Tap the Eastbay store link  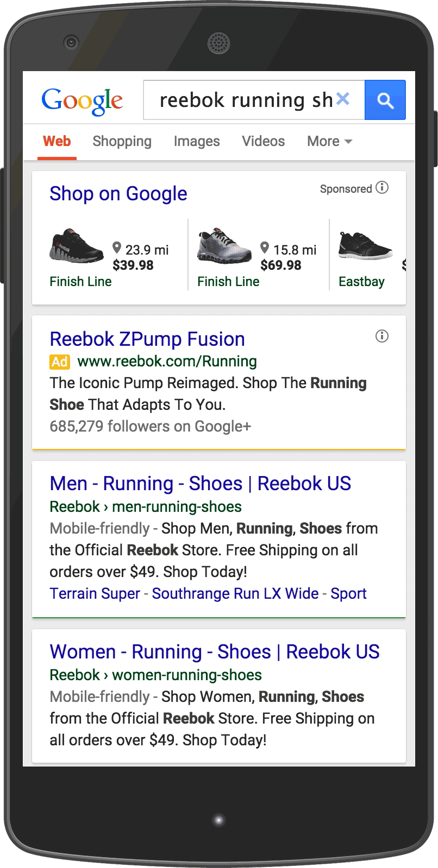(x=362, y=281)
